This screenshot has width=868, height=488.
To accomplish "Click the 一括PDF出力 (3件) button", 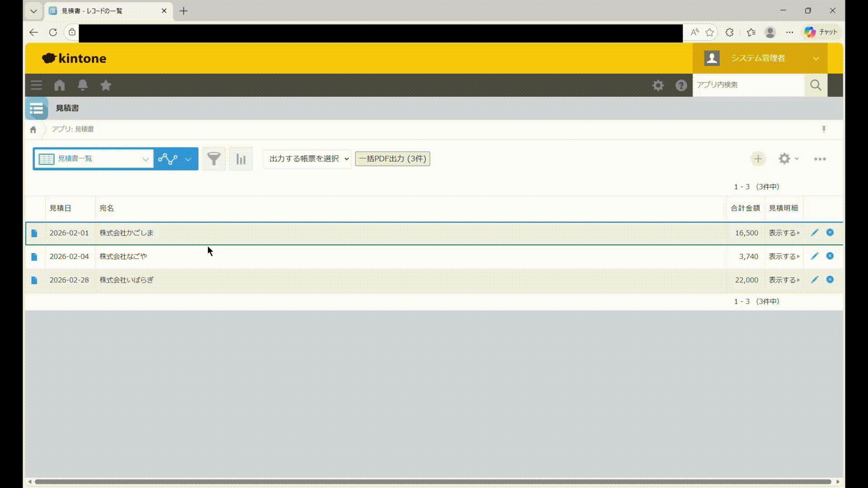I will pyautogui.click(x=392, y=159).
